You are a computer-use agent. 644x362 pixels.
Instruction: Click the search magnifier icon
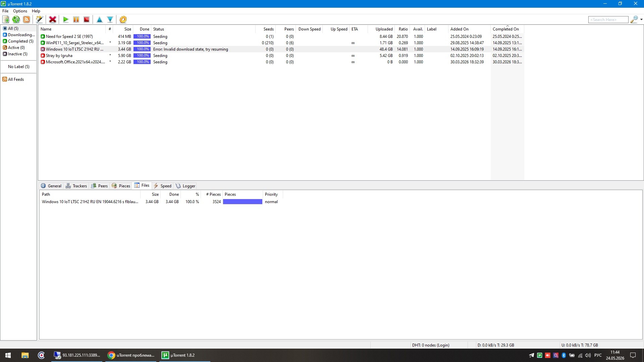click(634, 19)
